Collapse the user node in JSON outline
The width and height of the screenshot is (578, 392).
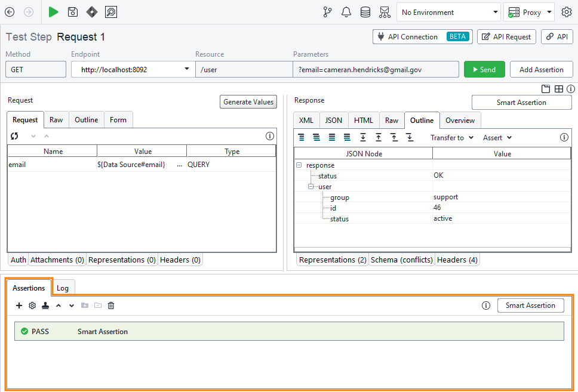pyautogui.click(x=310, y=187)
